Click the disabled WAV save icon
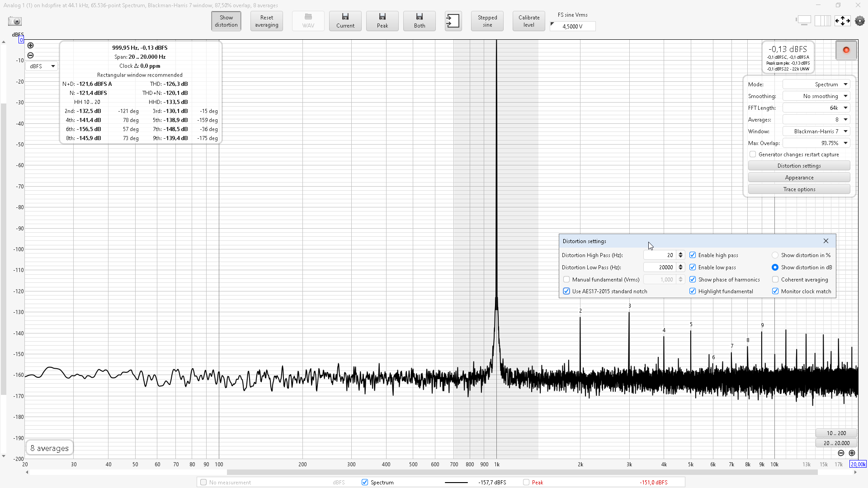 click(308, 21)
